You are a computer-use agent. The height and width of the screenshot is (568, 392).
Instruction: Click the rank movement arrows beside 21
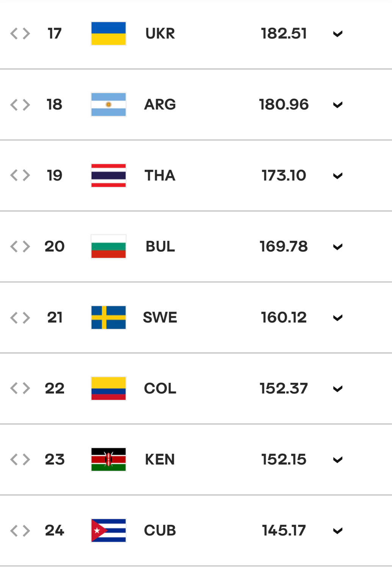(20, 317)
